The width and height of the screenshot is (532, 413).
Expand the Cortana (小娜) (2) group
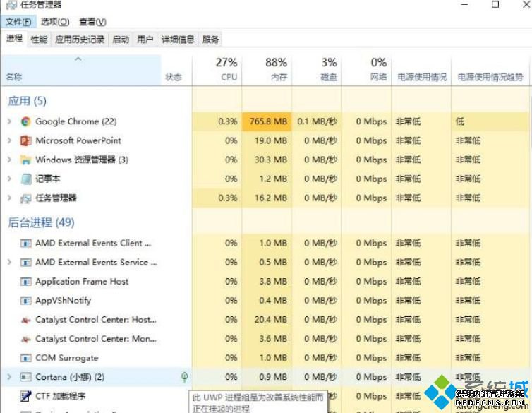(x=9, y=377)
